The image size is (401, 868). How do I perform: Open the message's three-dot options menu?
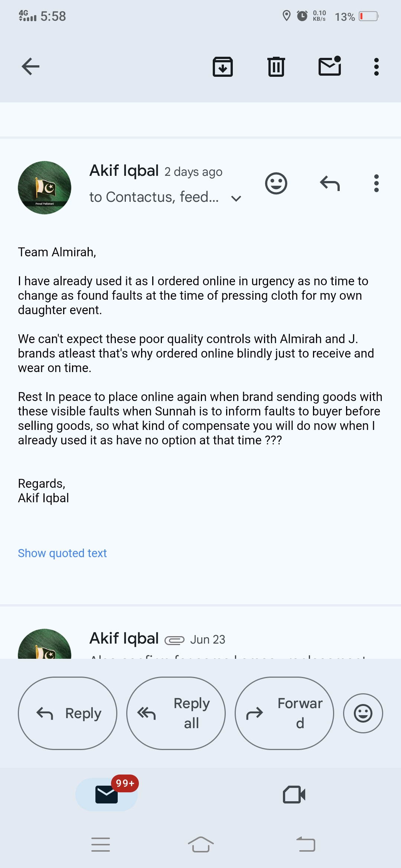tap(376, 183)
